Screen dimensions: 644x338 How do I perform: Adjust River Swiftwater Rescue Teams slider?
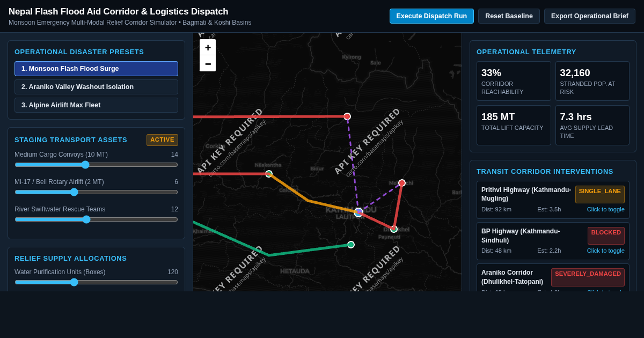tap(96, 219)
